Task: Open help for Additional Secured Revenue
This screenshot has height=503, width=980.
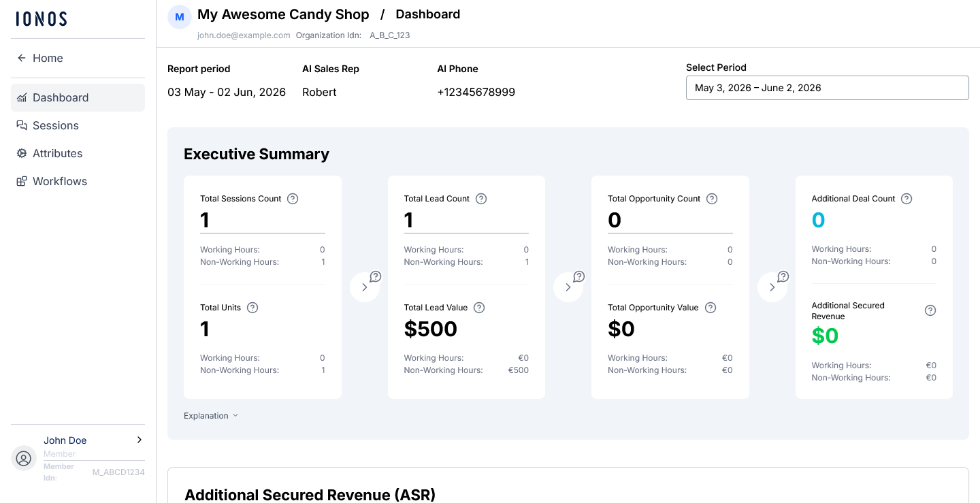Action: 930,310
